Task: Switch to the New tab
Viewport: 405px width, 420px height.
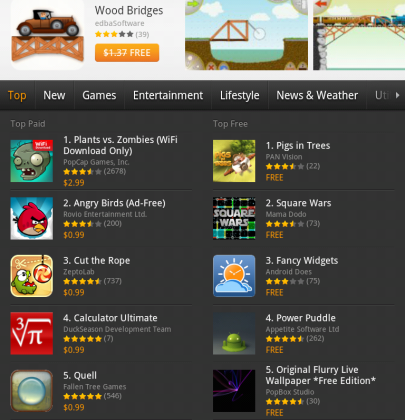Action: click(54, 95)
